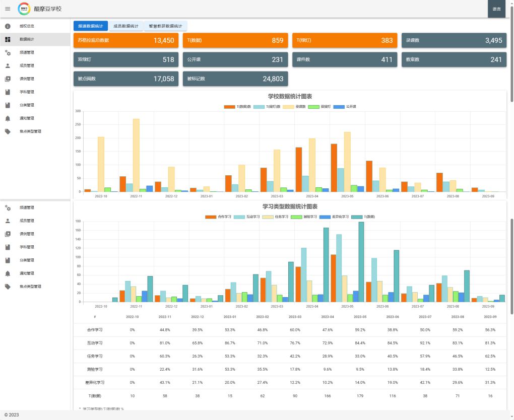Viewport: 514px width, 420px height.
Task: Click the gear icon for 频道管理 in upper sidebar
Action: point(8,52)
